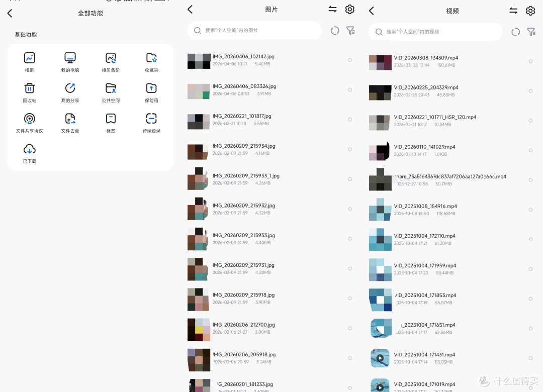Select radio for IMG_20260209_215918.jpg
Viewport: 543px width, 392px height.
[350, 298]
